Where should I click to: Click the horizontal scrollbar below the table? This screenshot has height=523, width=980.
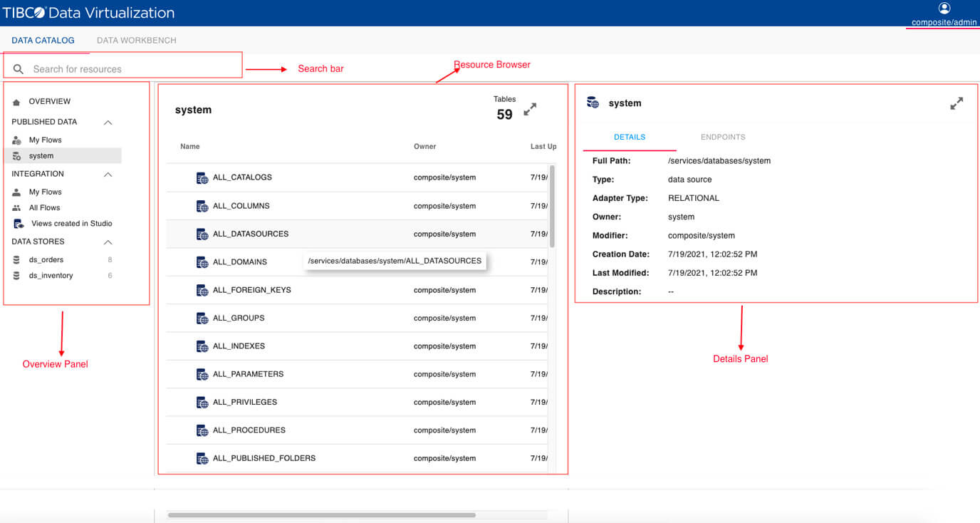(x=321, y=514)
